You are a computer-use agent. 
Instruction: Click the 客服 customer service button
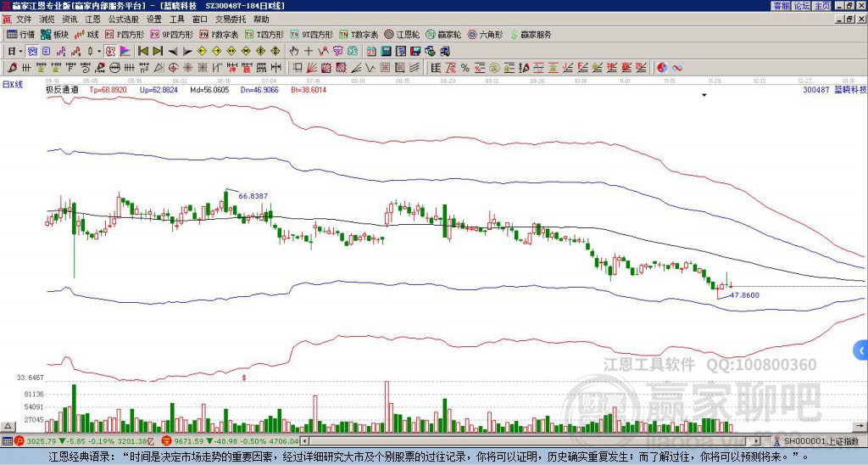click(x=782, y=6)
